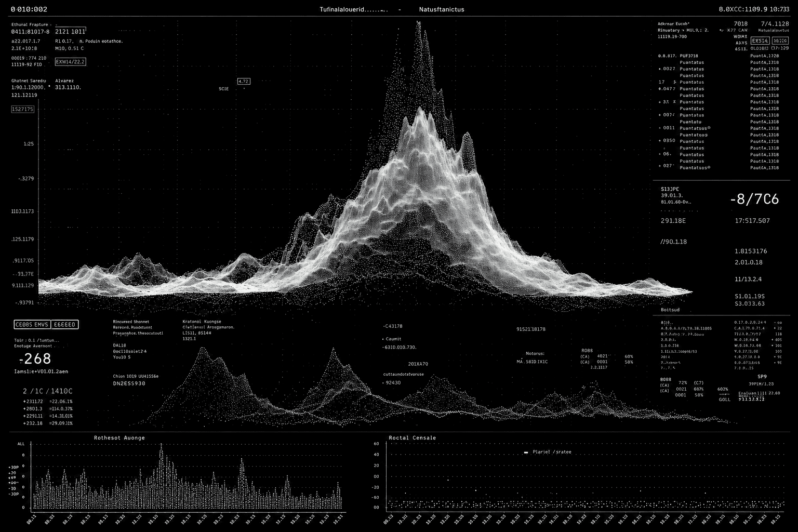Click the 1.25 y-axis label
Screen dimensions: 798x532
coord(29,144)
